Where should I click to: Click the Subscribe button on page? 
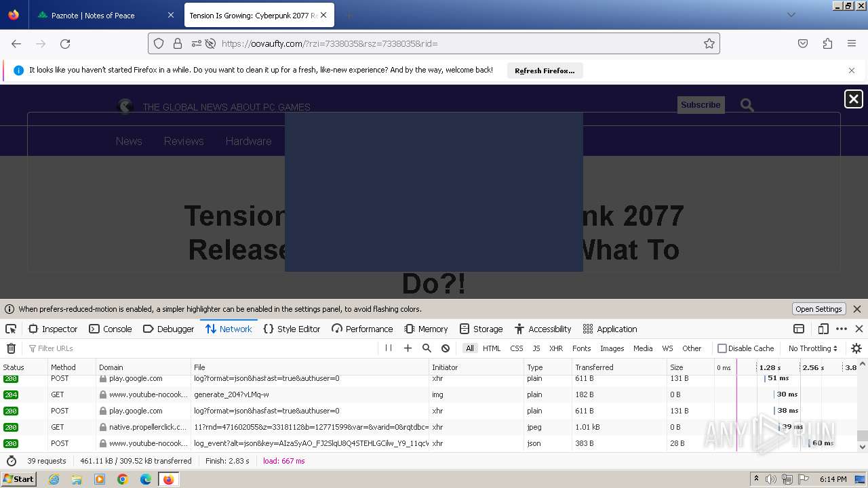coord(701,104)
